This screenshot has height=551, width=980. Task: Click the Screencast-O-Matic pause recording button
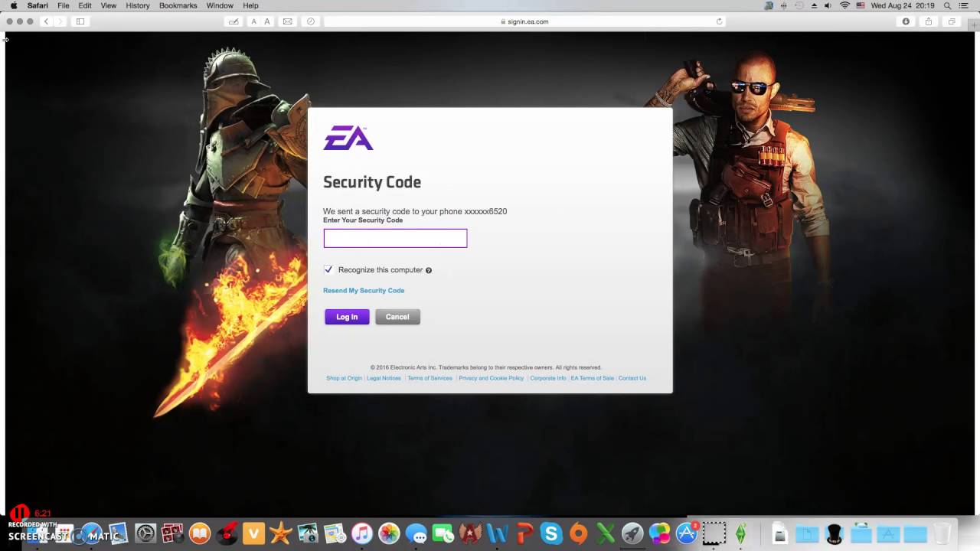point(20,513)
